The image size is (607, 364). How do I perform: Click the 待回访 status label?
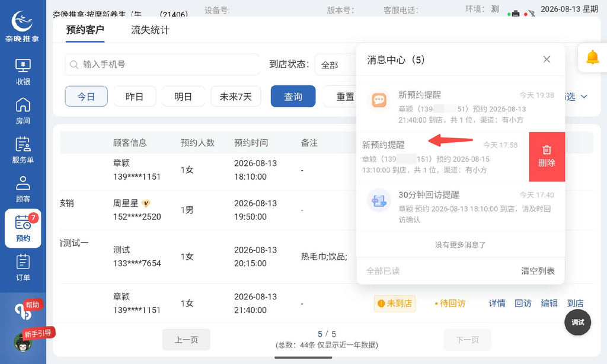point(450,303)
